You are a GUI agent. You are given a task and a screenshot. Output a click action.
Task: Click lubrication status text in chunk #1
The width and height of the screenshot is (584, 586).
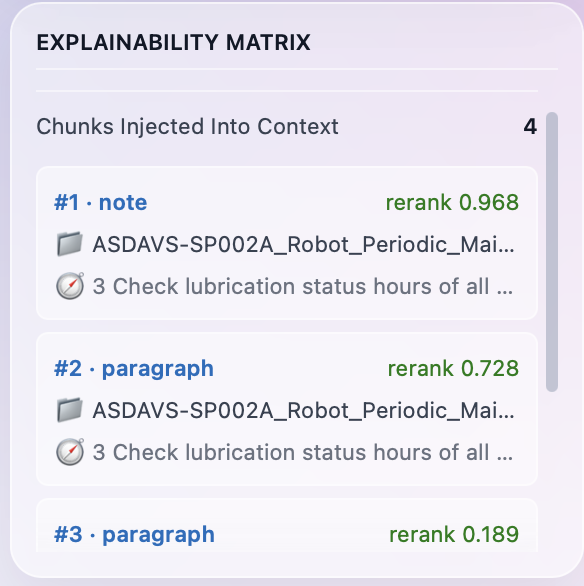pos(303,287)
